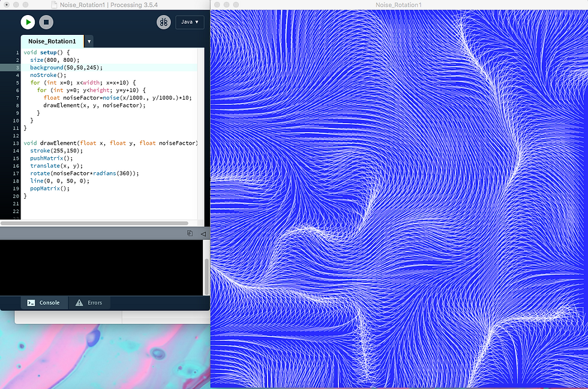The width and height of the screenshot is (588, 389).
Task: Open the Java mode dropdown
Action: (190, 22)
